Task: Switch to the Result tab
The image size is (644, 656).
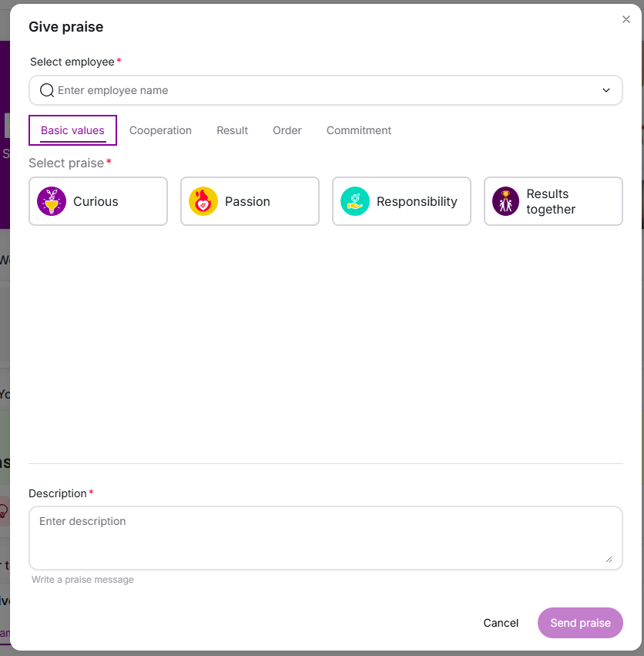Action: point(232,130)
